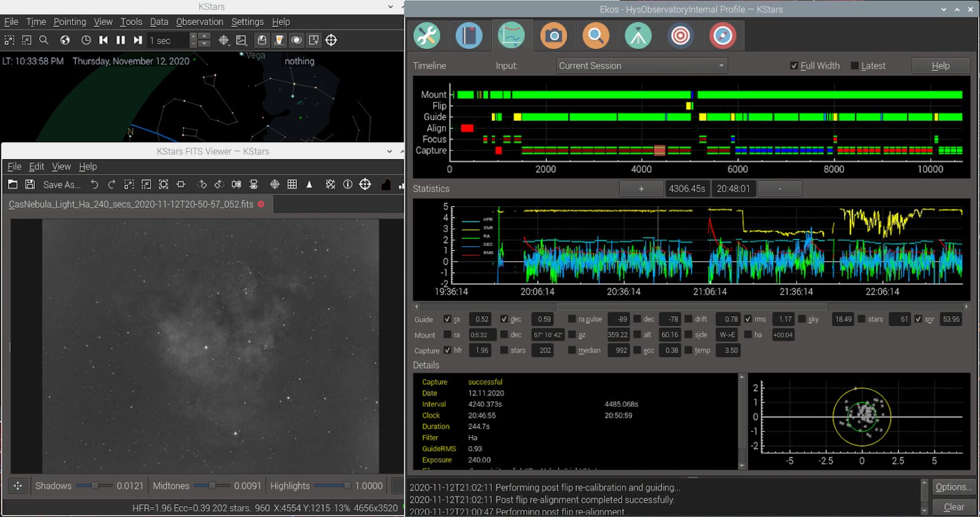Toggle FITS Viewer grid lines icon

click(x=292, y=184)
